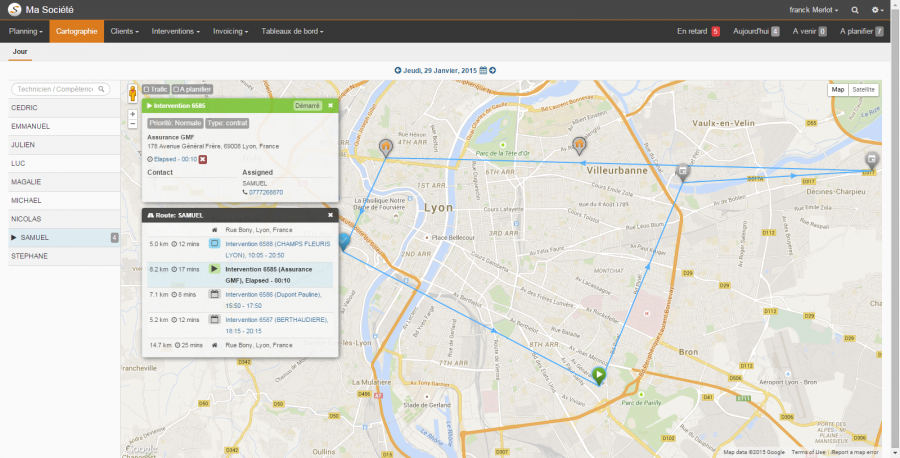This screenshot has height=458, width=900.
Task: Go to next day with right arrow
Action: pos(492,71)
